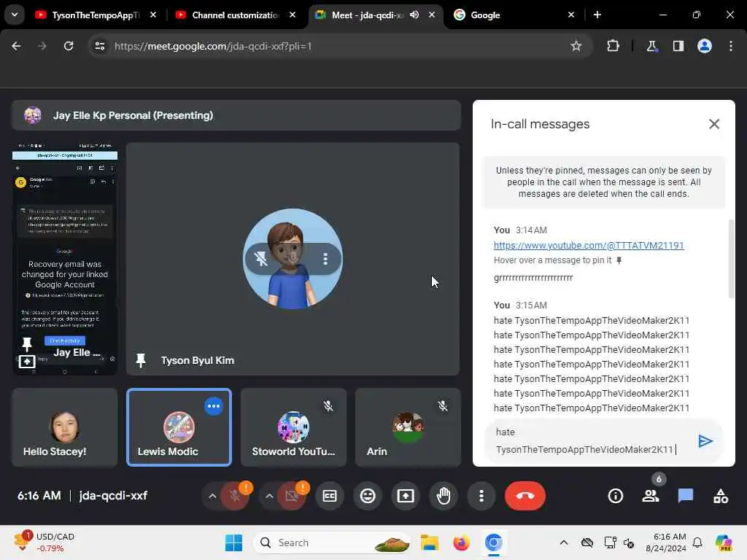This screenshot has width=747, height=560.
Task: Mute the Meet tab audio icon
Action: click(x=414, y=15)
